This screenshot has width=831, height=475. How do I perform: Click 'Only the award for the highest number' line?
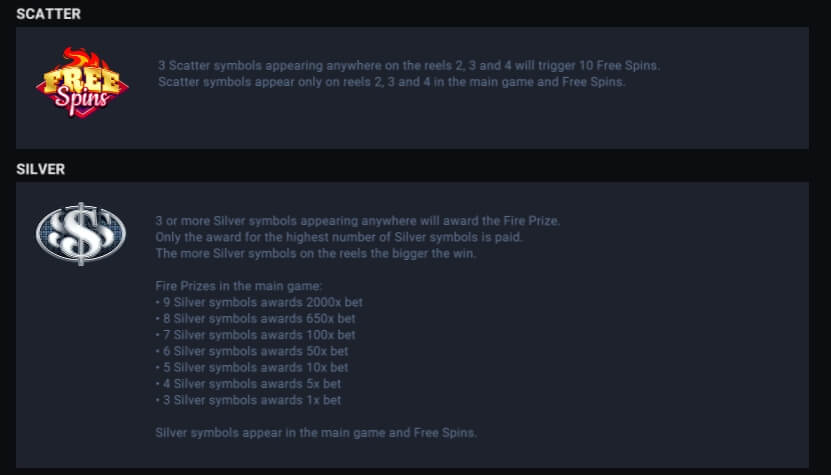click(339, 237)
